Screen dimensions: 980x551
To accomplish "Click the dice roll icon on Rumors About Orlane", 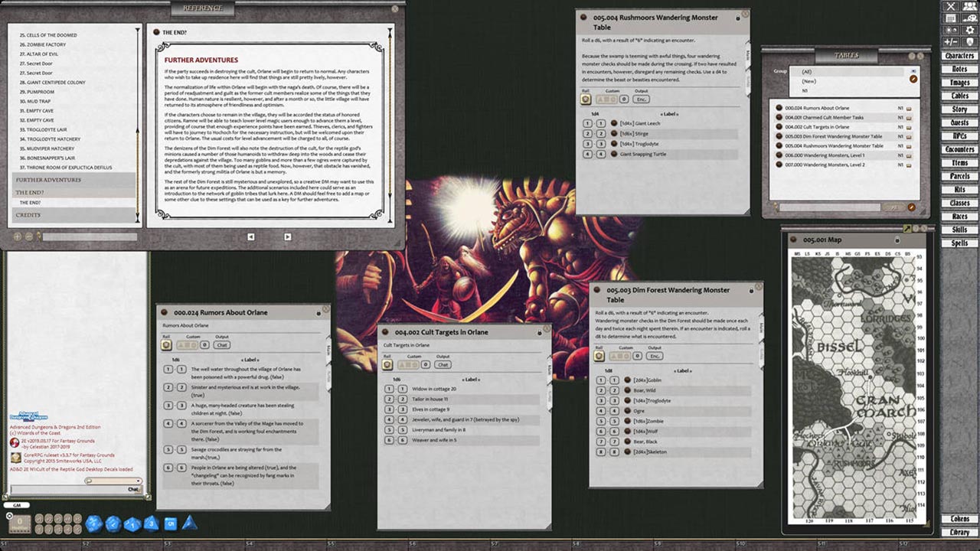I will pos(165,344).
